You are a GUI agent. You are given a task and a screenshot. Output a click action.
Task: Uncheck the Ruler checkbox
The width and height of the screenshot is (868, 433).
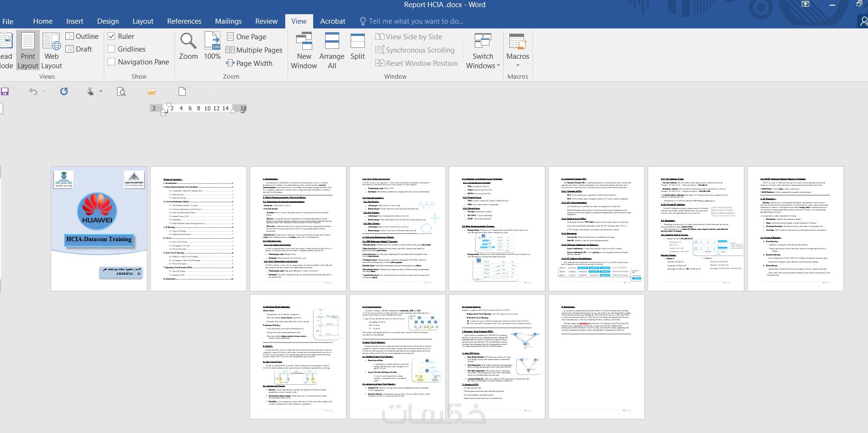coord(112,36)
